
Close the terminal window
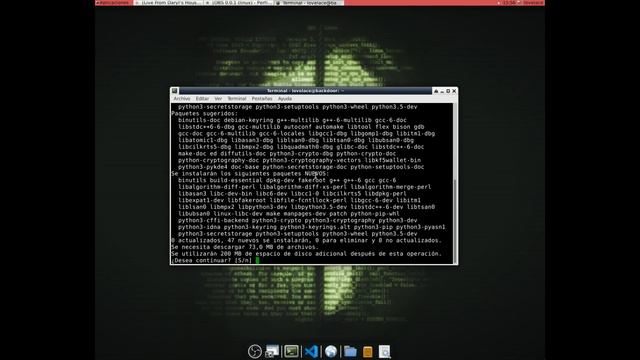click(454, 91)
